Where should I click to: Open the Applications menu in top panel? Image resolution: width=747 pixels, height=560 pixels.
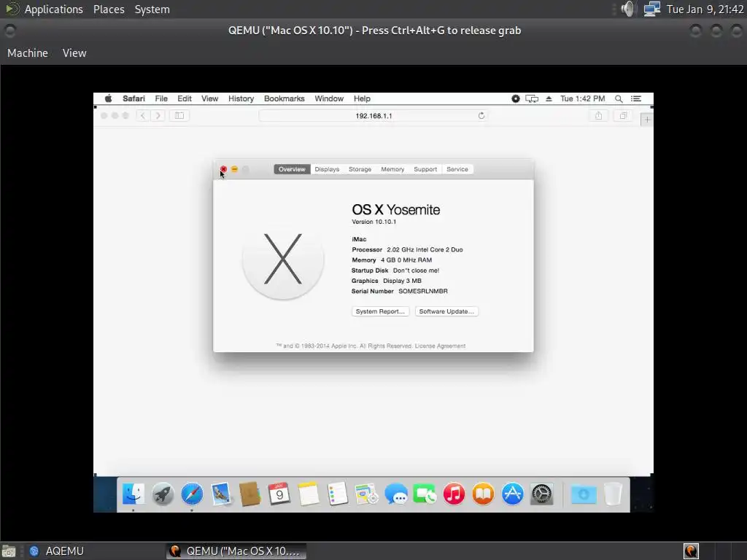(53, 9)
